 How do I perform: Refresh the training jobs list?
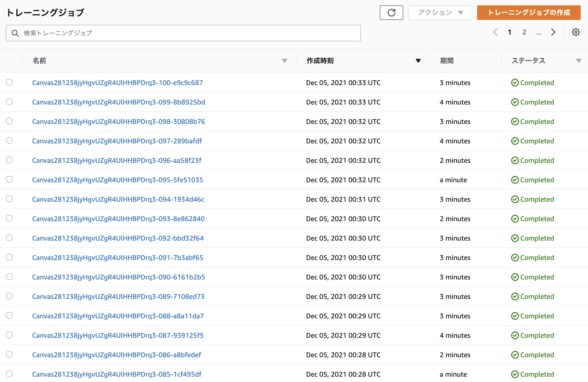tap(391, 13)
